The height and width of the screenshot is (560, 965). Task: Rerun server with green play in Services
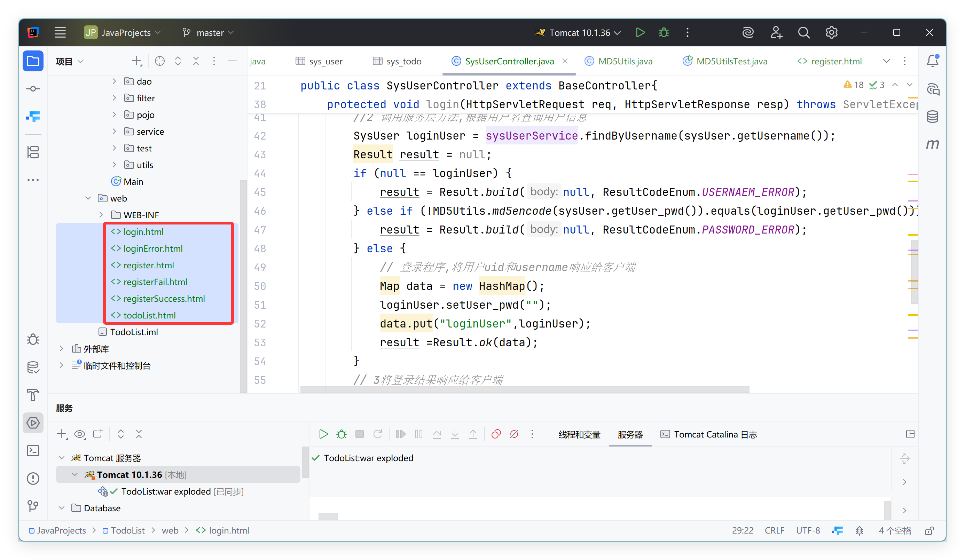pyautogui.click(x=323, y=434)
